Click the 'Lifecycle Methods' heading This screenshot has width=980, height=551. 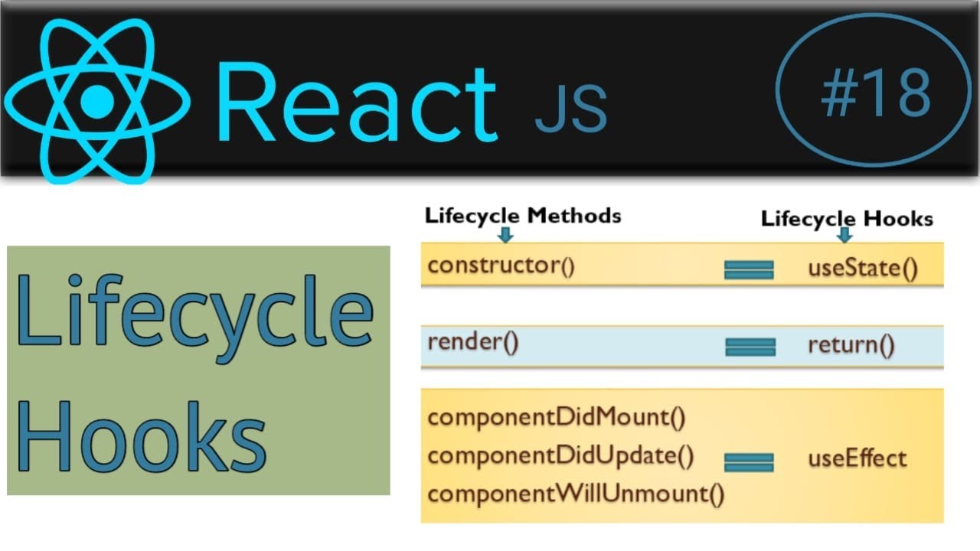[523, 216]
